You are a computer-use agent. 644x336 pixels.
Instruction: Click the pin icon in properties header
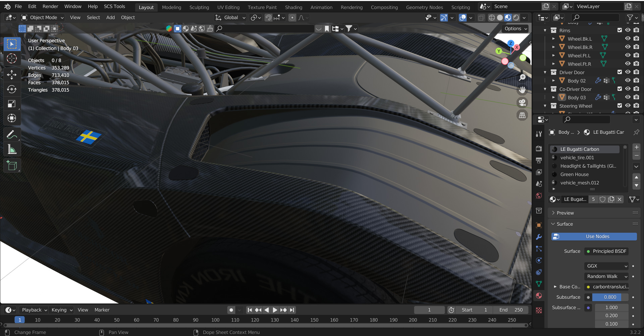point(636,132)
